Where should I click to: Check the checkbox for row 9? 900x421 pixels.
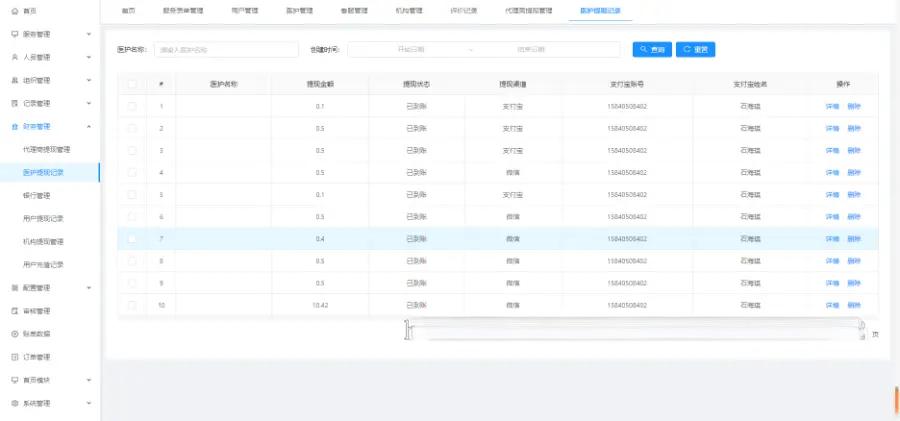(x=132, y=283)
